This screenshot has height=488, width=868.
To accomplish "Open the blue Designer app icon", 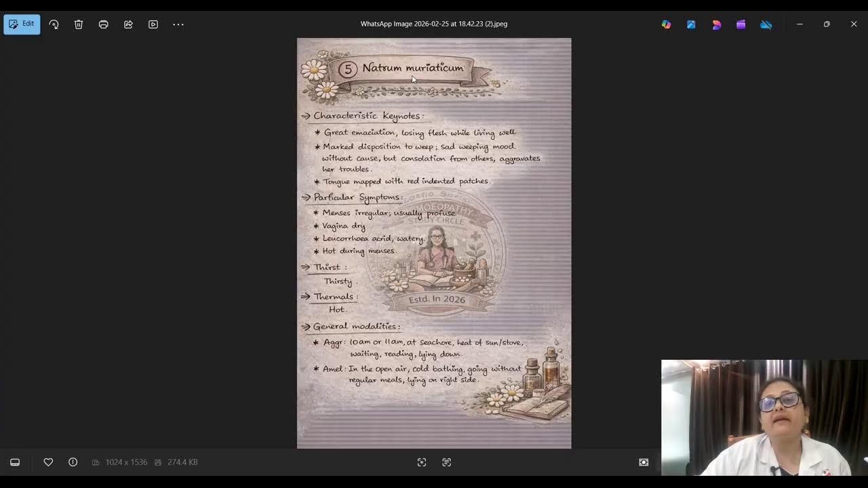I will pos(691,24).
